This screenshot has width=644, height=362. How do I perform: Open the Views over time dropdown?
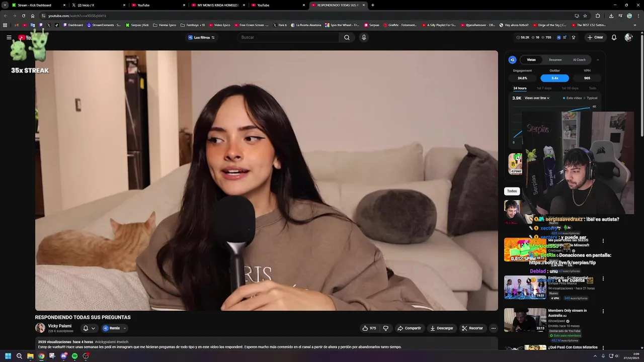[537, 98]
